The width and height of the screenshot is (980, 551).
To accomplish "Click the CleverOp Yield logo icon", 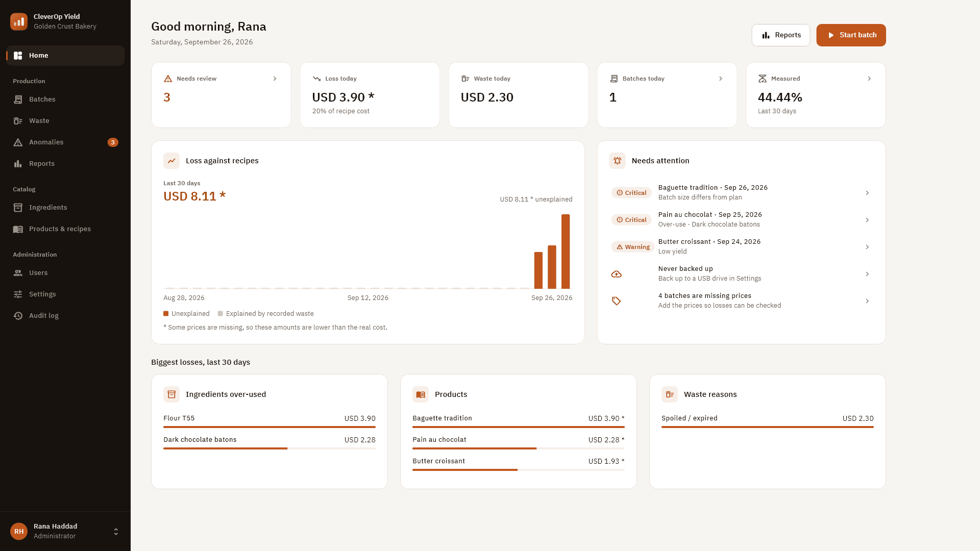I will tap(19, 21).
